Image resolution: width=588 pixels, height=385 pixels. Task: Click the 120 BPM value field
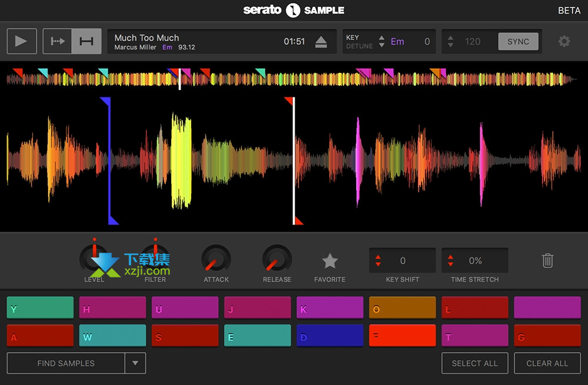473,41
